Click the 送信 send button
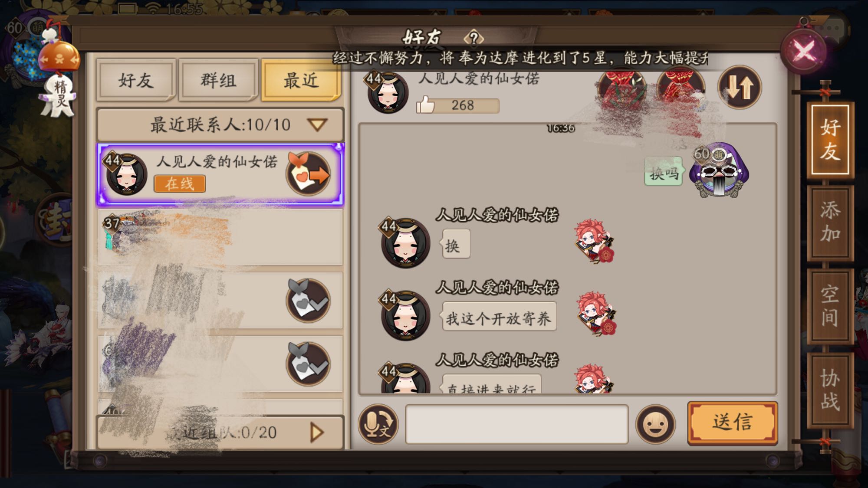868x488 pixels. coord(733,422)
